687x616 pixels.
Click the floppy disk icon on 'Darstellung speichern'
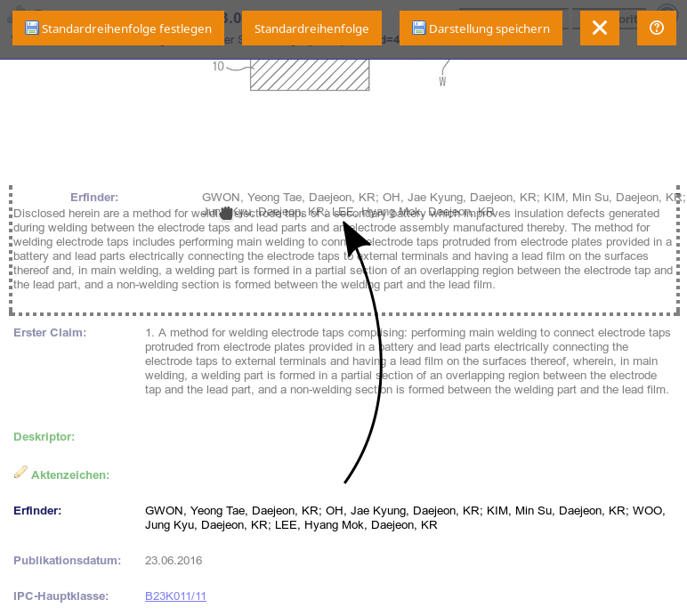(419, 28)
